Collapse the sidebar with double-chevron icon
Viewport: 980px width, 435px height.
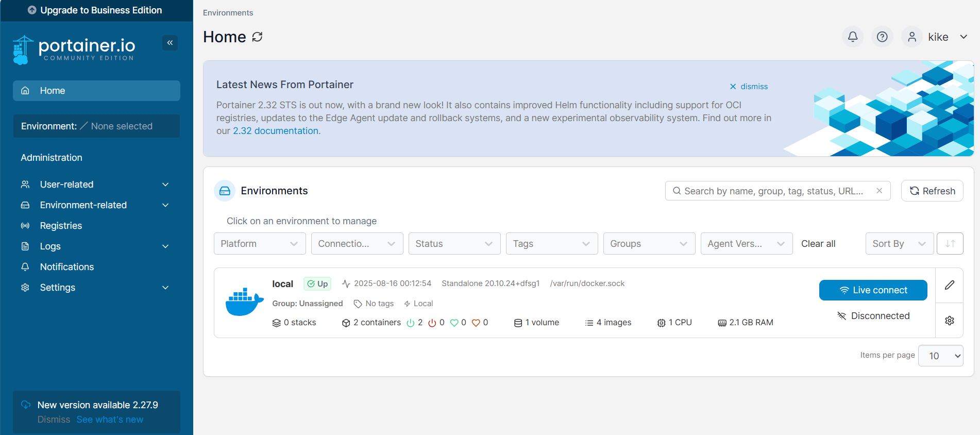[x=170, y=43]
